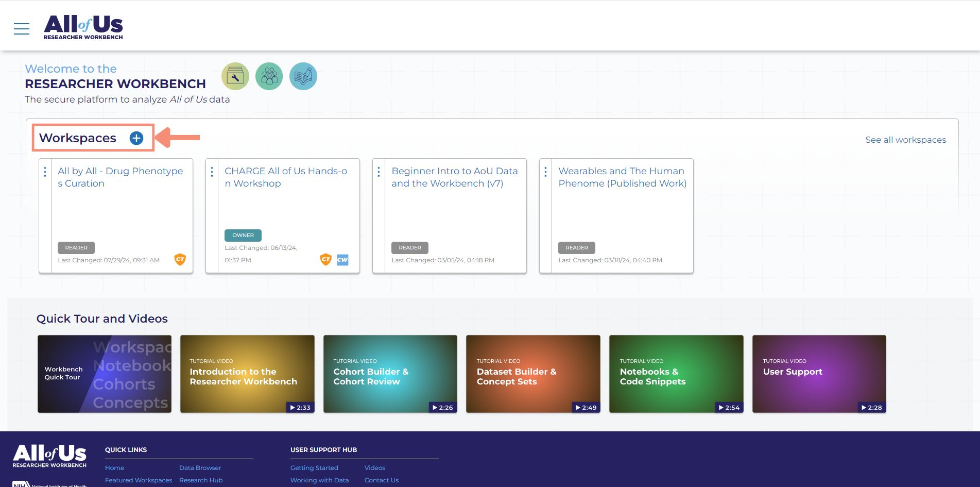This screenshot has width=980, height=487.
Task: Open Contact Us support link
Action: coord(382,480)
